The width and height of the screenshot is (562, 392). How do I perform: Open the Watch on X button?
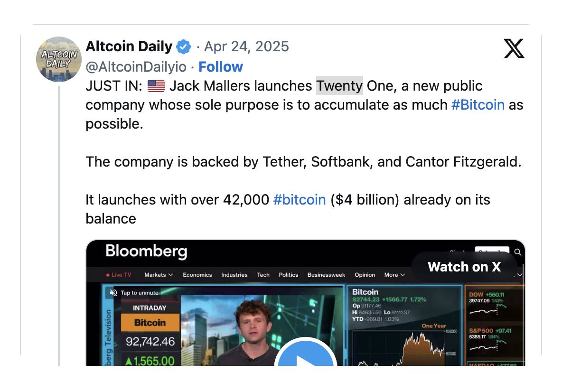pyautogui.click(x=464, y=267)
